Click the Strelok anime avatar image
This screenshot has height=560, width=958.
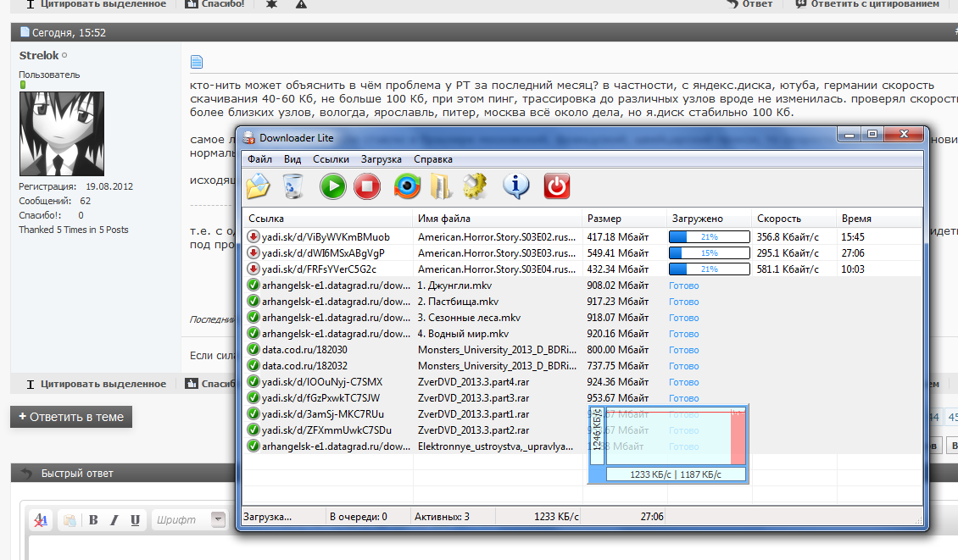click(62, 134)
